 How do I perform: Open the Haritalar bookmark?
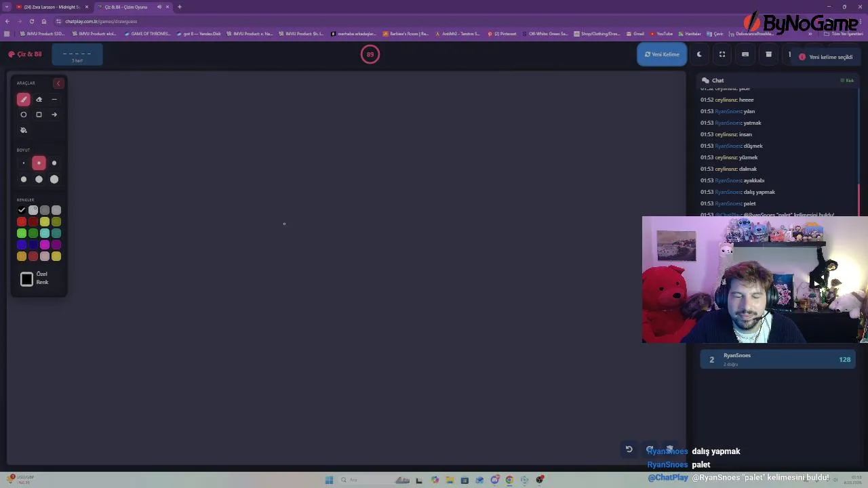[x=690, y=34]
